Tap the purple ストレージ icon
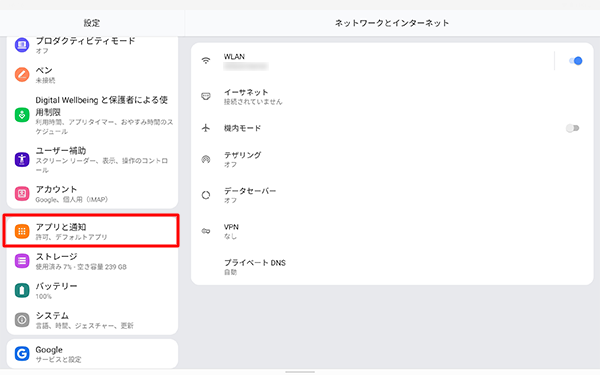This screenshot has width=600, height=375. [22, 261]
